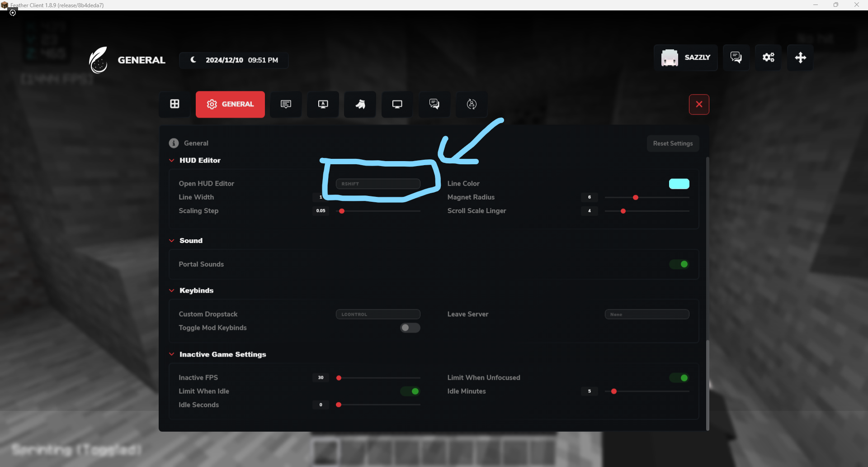Collapse the HUD Editor section
The image size is (868, 467).
point(172,161)
